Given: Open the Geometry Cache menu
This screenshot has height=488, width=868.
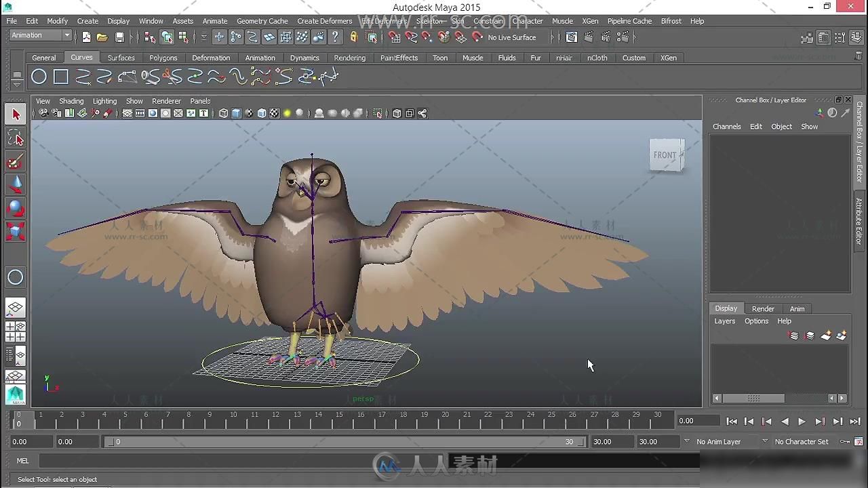Looking at the screenshot, I should click(262, 21).
